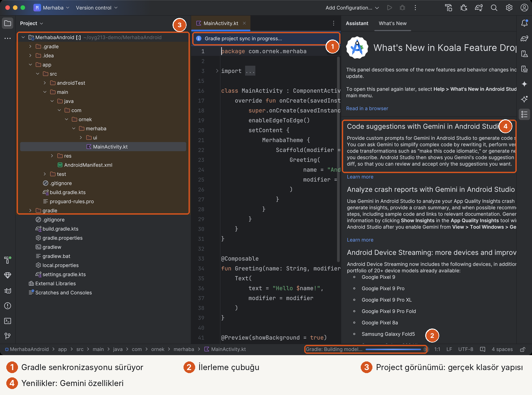Open the Build hammer tool window
The image size is (532, 395).
8,260
